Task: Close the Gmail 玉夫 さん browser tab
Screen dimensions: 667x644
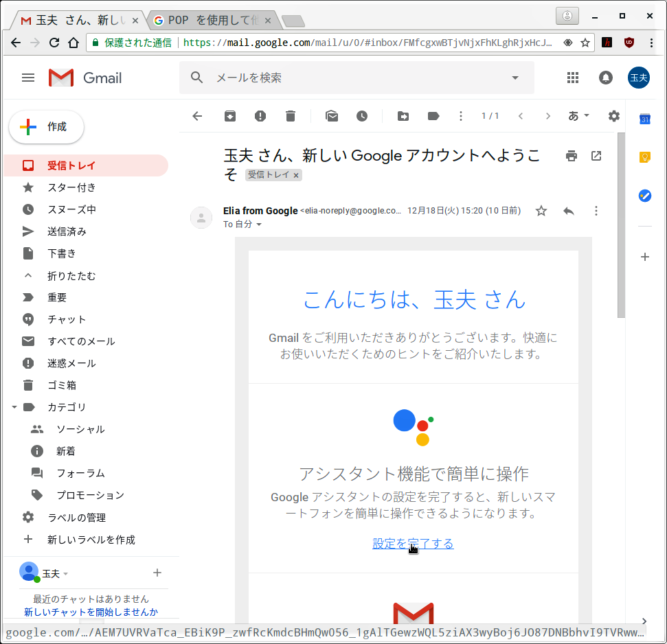Action: 135,20
